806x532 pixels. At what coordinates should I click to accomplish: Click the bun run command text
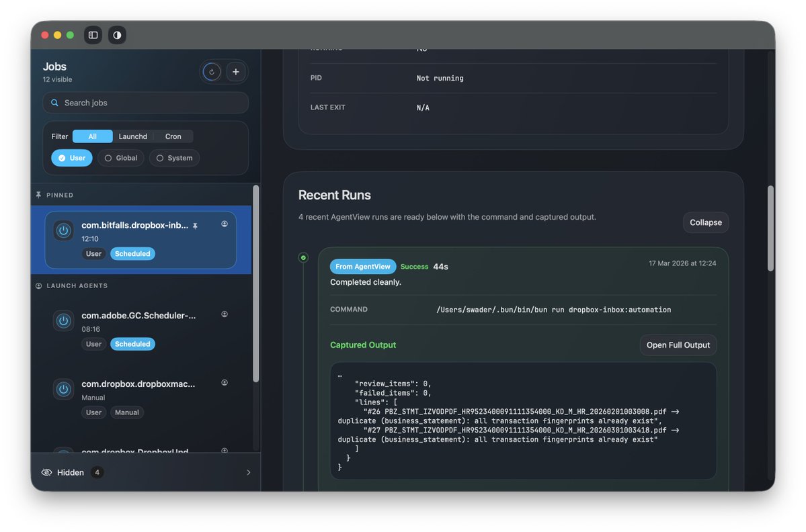(554, 310)
